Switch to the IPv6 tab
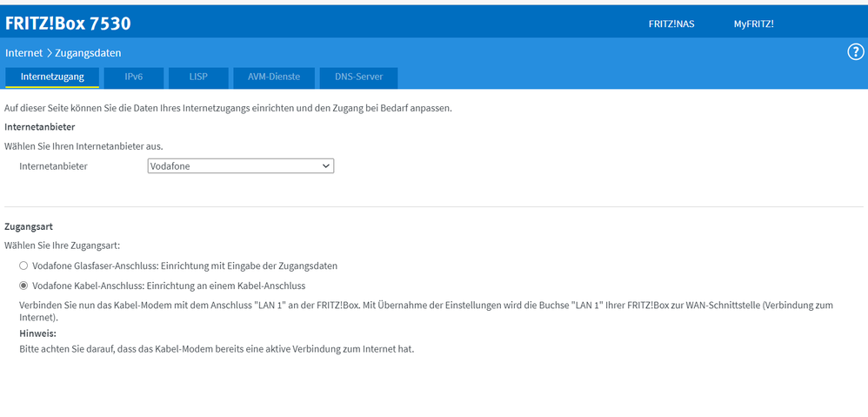Viewport: 868px width, 417px height. [133, 77]
